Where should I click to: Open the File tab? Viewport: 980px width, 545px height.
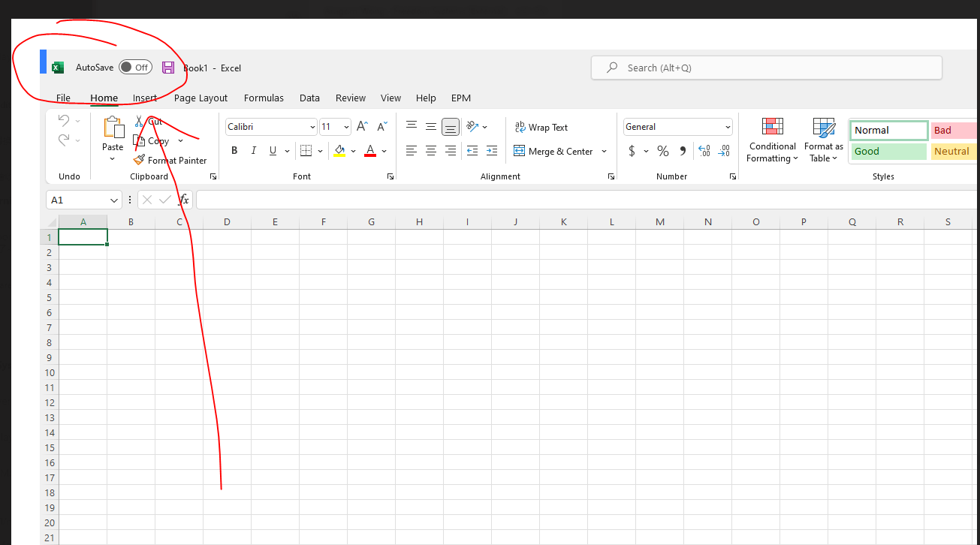pos(64,98)
